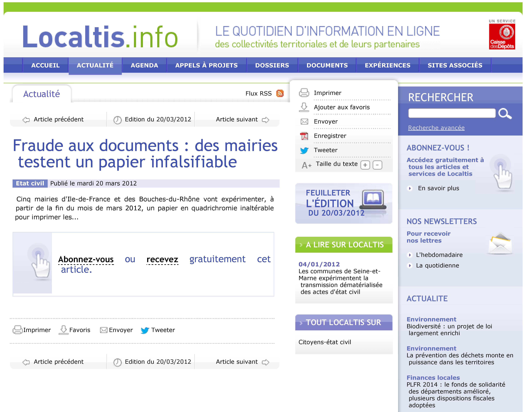This screenshot has height=412, width=532.
Task: Open the APPELS À PROJETS menu item
Action: (x=207, y=65)
